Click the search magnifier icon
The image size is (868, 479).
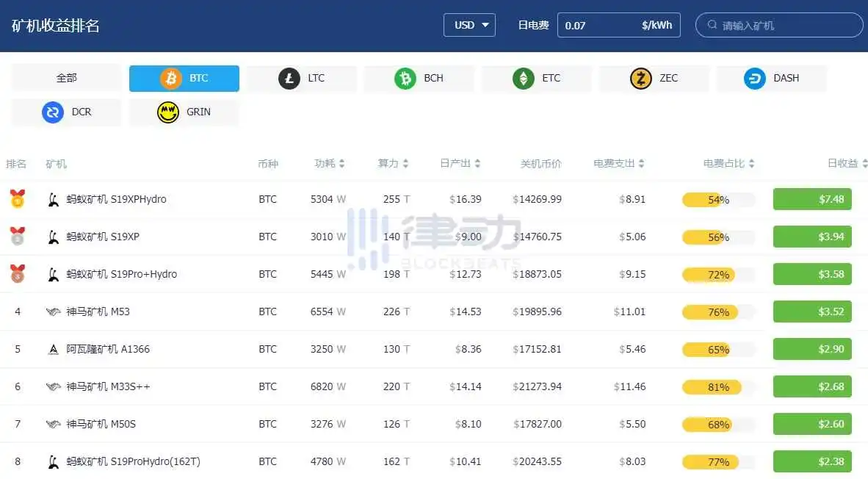coord(712,25)
